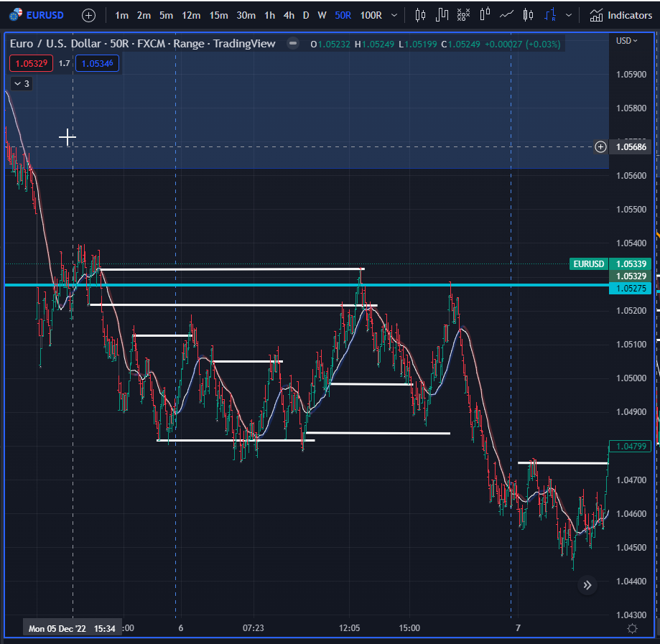Click the green price label 1.04799
Screen dimensions: 660x644
tap(630, 446)
